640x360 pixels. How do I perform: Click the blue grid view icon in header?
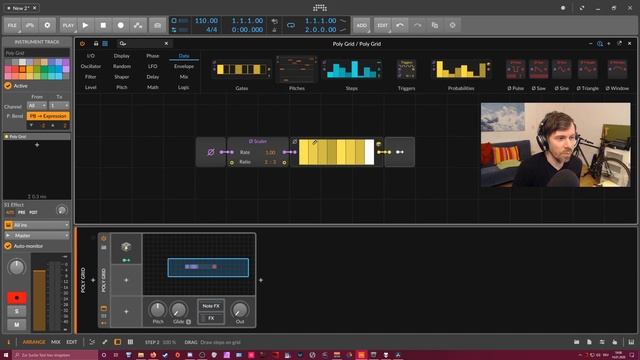pos(105,43)
